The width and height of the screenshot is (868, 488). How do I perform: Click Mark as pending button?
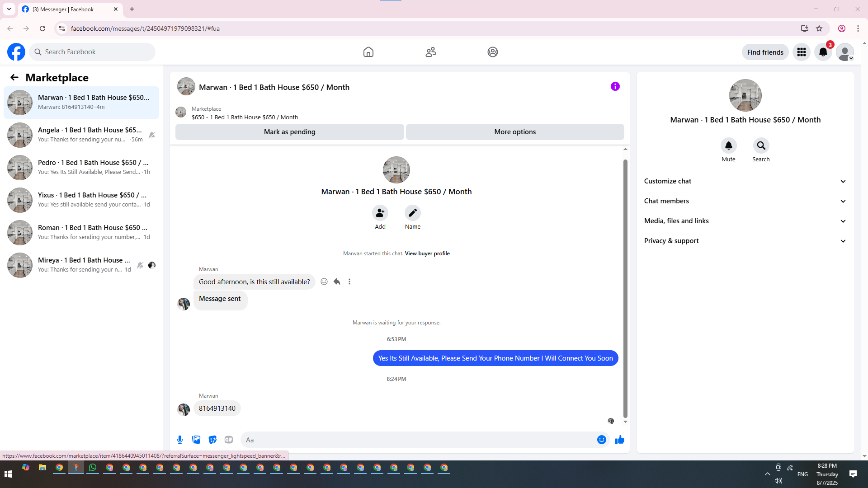tap(290, 132)
